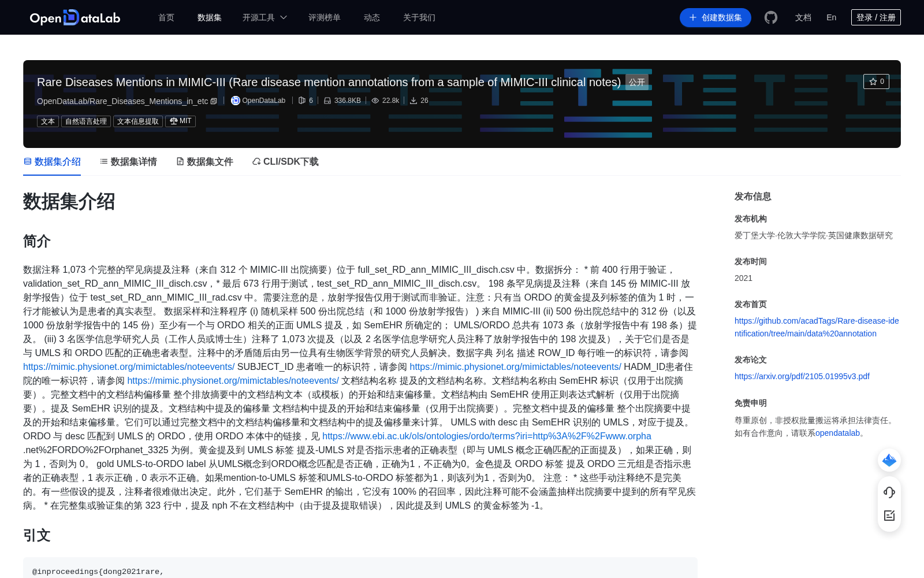
Task: Open the GitHub icon in header
Action: pos(770,17)
